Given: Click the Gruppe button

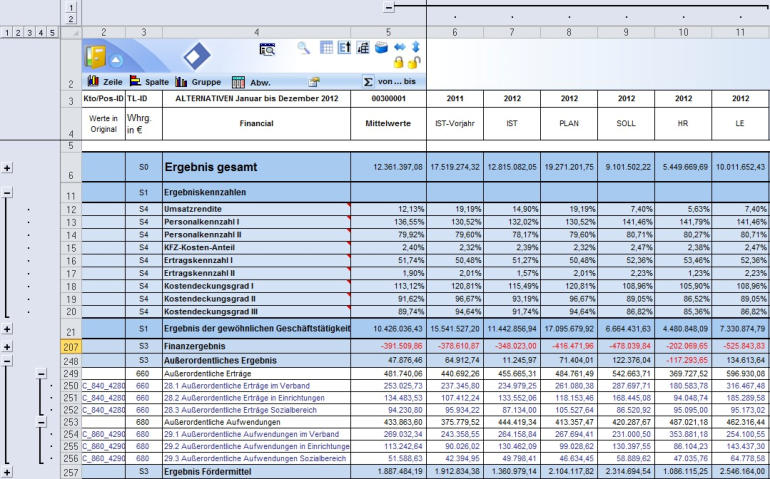Looking at the screenshot, I should 198,82.
